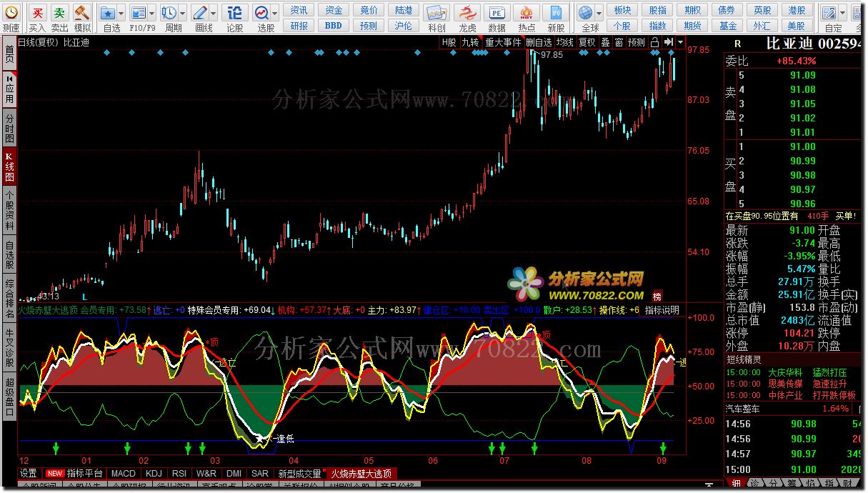Select the 新型成交量 indicator tab
Viewport: 868px width, 493px height.
pyautogui.click(x=299, y=473)
